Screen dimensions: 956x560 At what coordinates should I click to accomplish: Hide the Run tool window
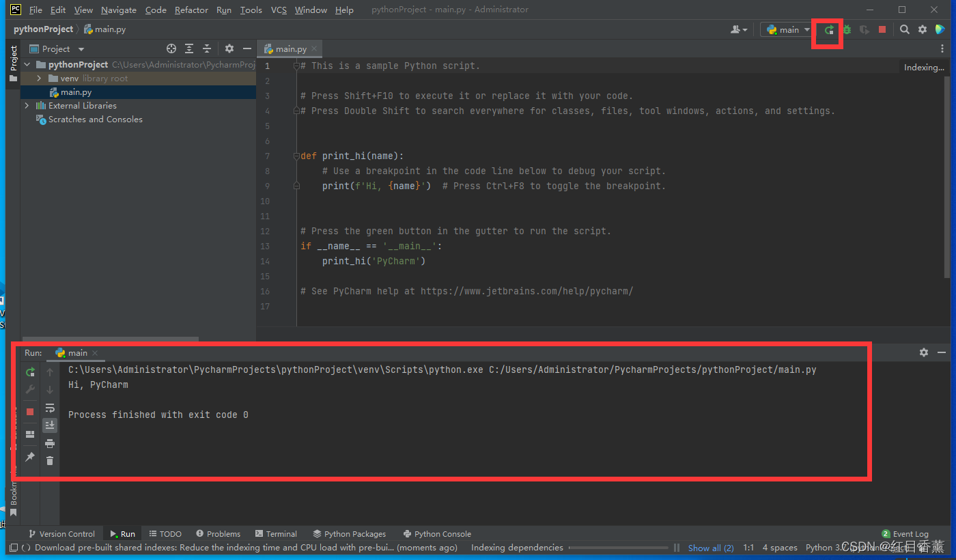point(942,352)
